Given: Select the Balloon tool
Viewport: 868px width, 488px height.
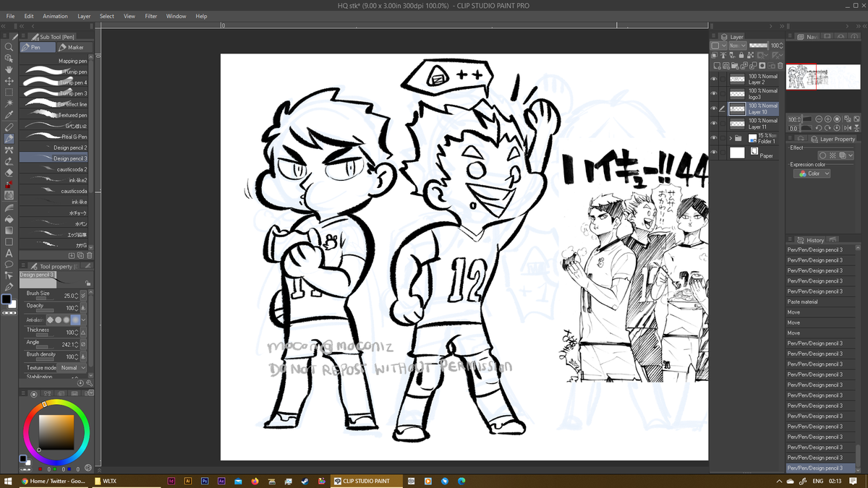Looking at the screenshot, I should click(x=9, y=263).
